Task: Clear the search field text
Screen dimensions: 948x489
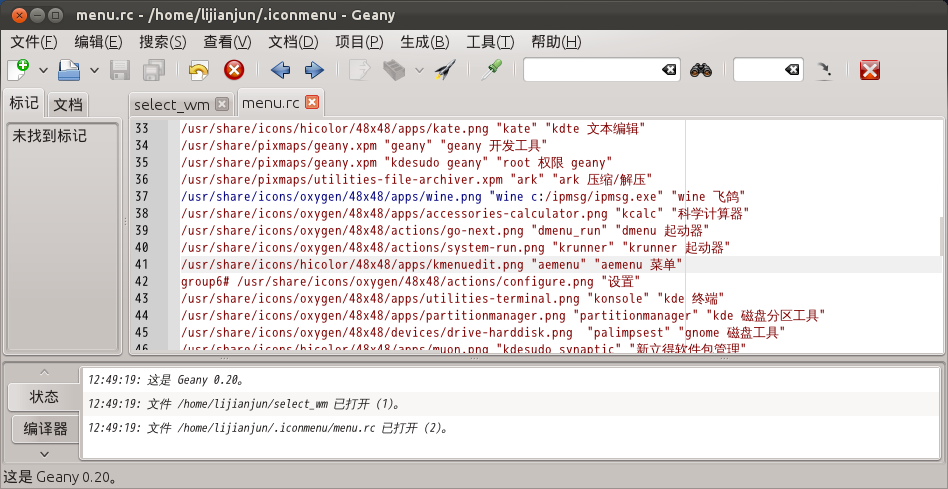Action: 669,70
